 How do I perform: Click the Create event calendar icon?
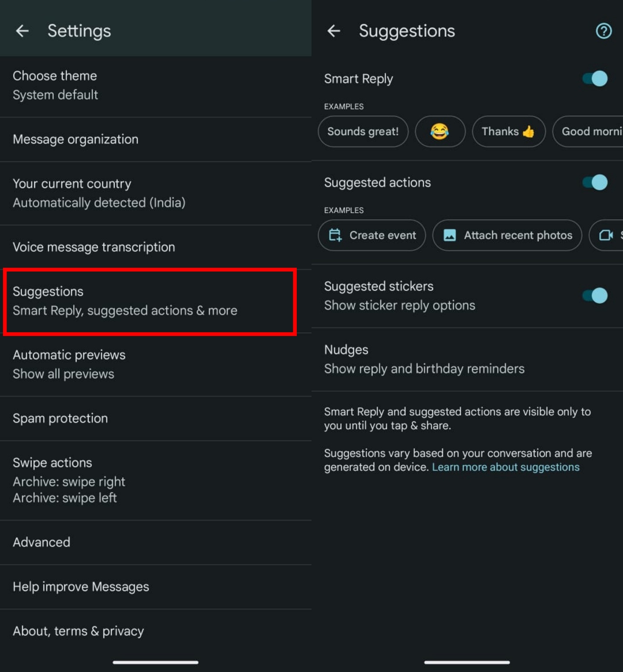pos(337,235)
